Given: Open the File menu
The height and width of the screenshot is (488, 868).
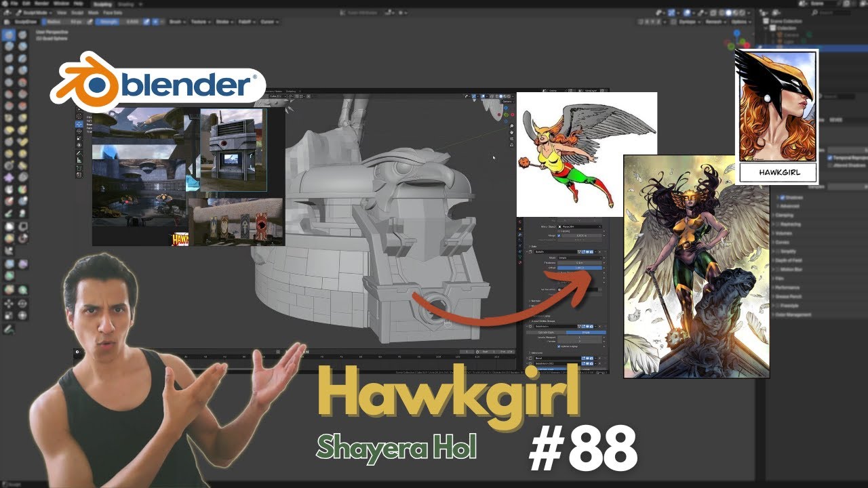Looking at the screenshot, I should (x=14, y=4).
